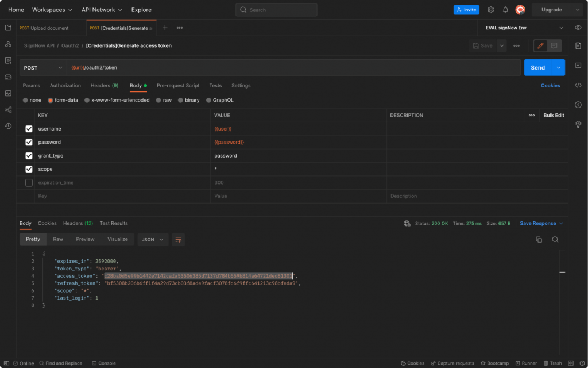Click the wrap lines icon in response
Screen dimensions: 588x368
[178, 239]
